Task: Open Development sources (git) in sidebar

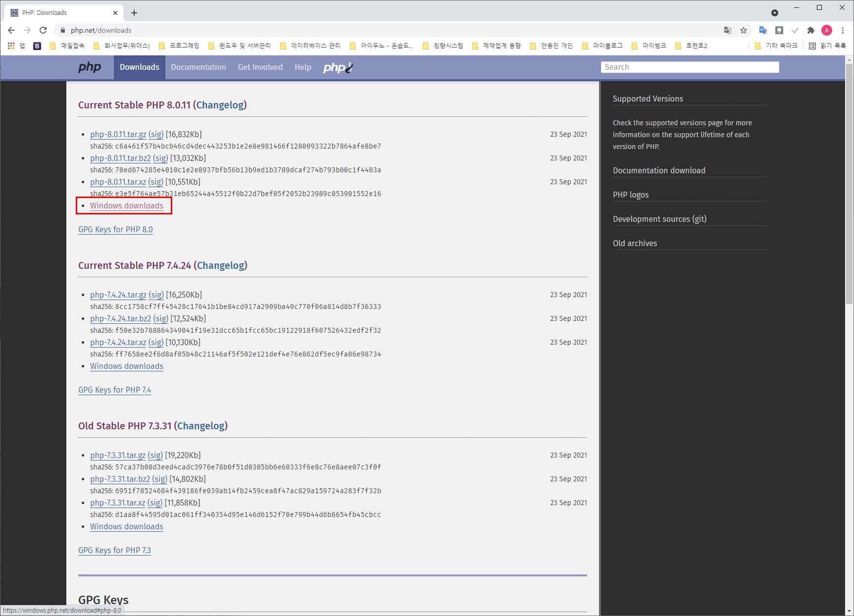Action: click(660, 219)
